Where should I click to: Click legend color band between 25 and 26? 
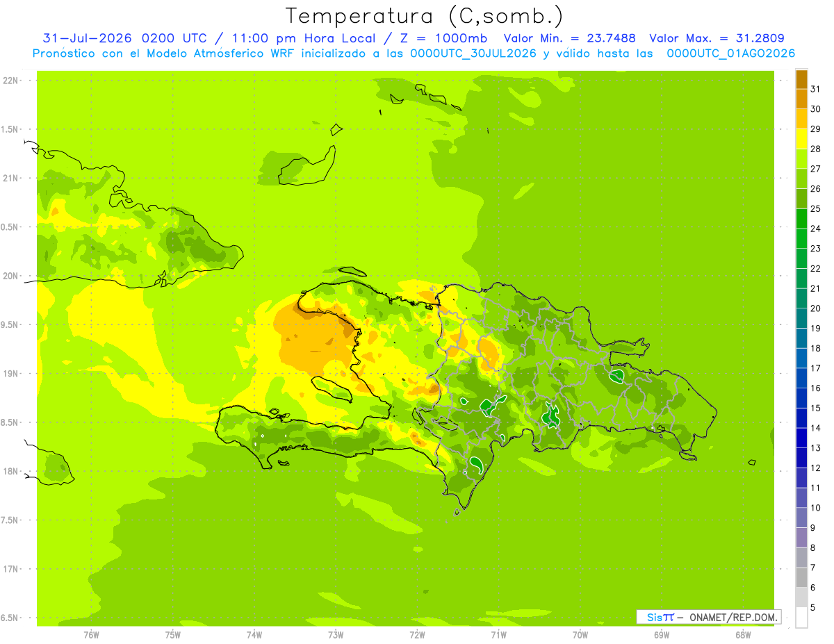(802, 199)
